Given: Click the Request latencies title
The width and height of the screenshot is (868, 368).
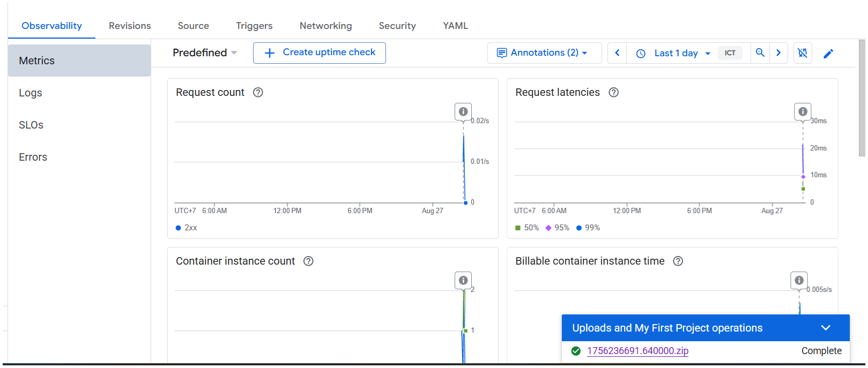Looking at the screenshot, I should pyautogui.click(x=558, y=92).
